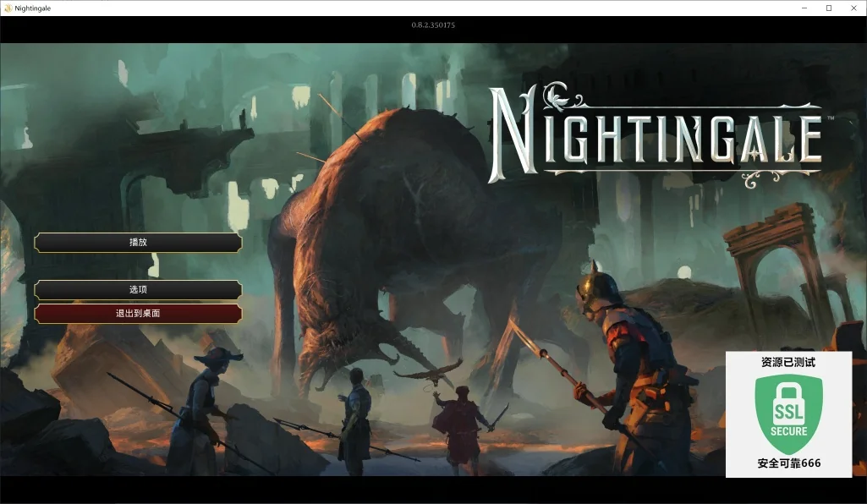Minimize the Nightingale window
The image size is (867, 504).
804,8
